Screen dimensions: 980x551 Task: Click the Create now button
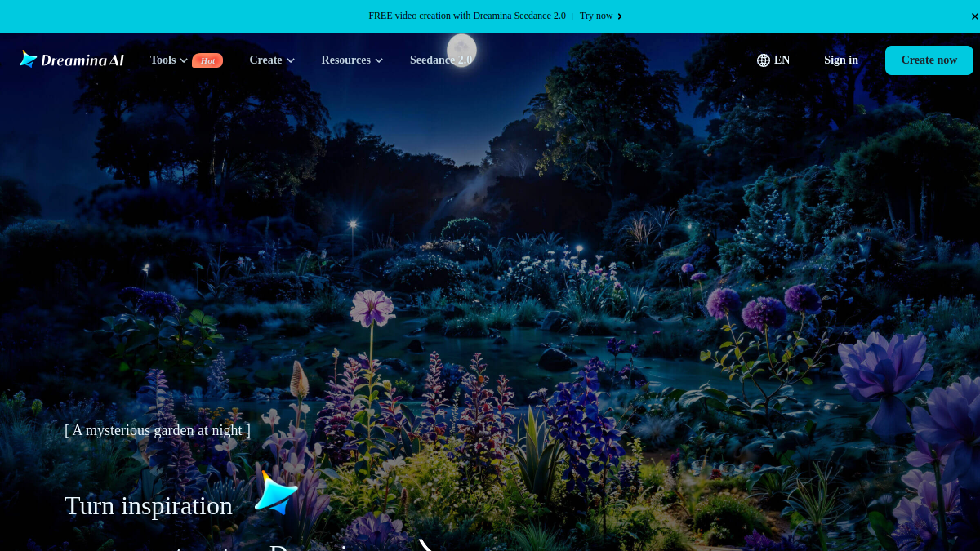point(929,60)
